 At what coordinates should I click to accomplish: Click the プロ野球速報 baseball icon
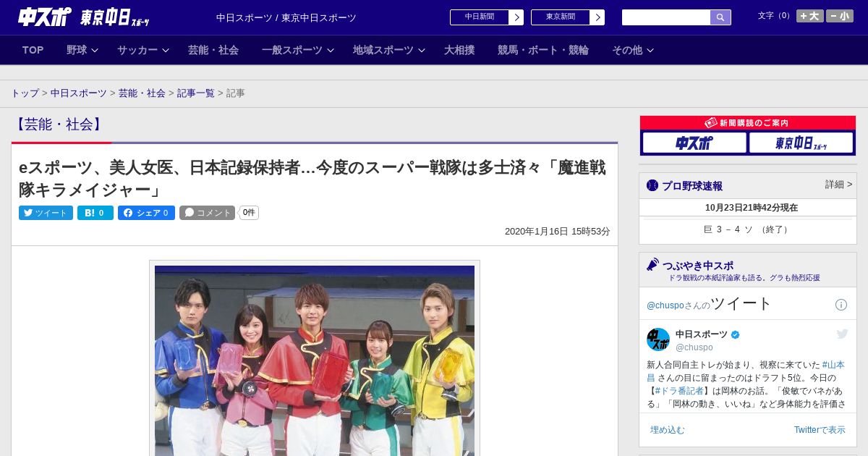(652, 185)
